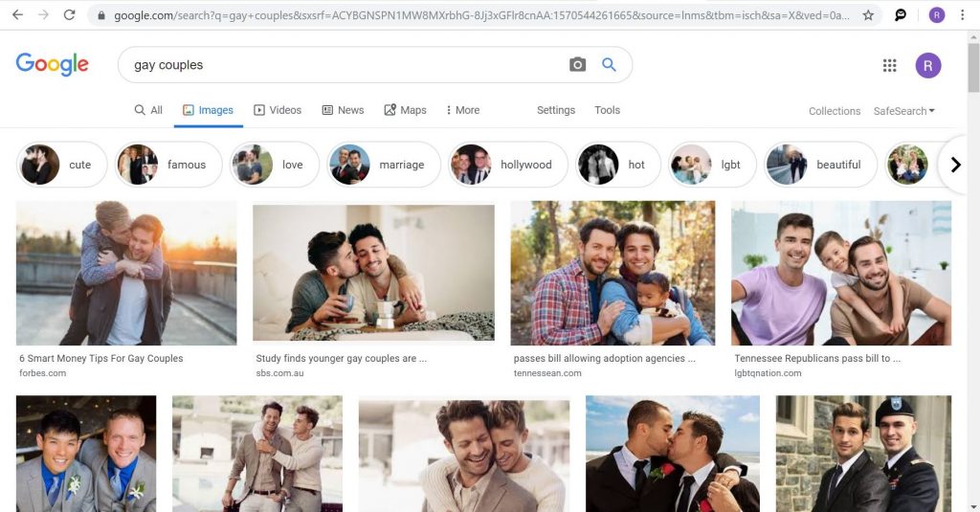Go back to the previous page
The height and width of the screenshot is (512, 980).
tap(17, 15)
